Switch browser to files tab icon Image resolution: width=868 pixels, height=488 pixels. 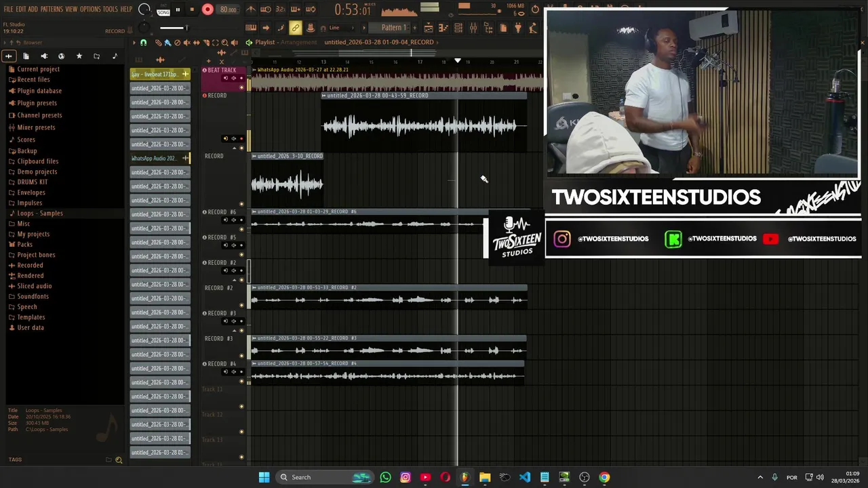(26, 56)
